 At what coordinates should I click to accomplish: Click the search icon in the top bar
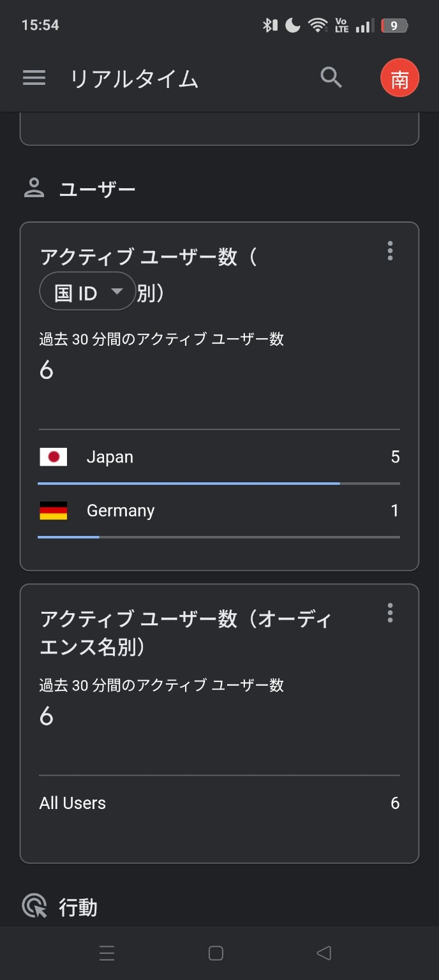click(331, 77)
